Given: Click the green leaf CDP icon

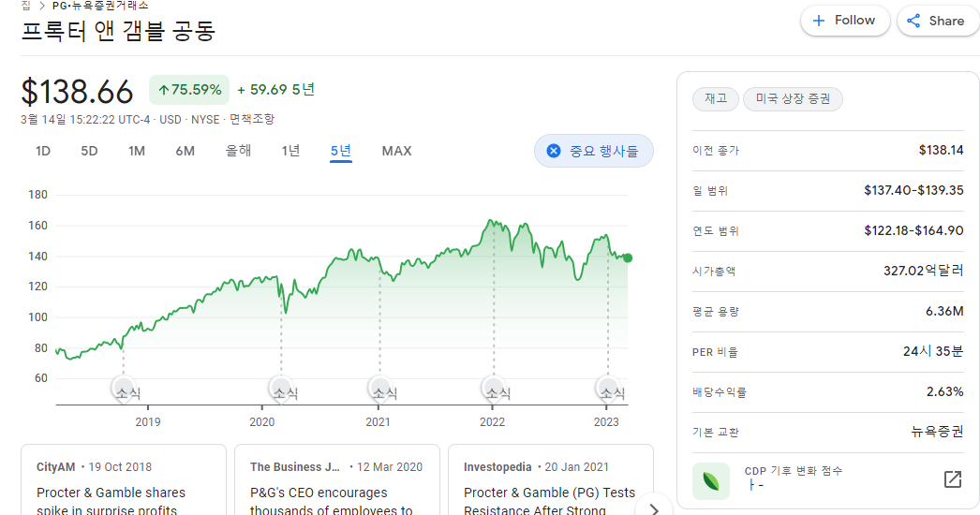Looking at the screenshot, I should pyautogui.click(x=710, y=480).
